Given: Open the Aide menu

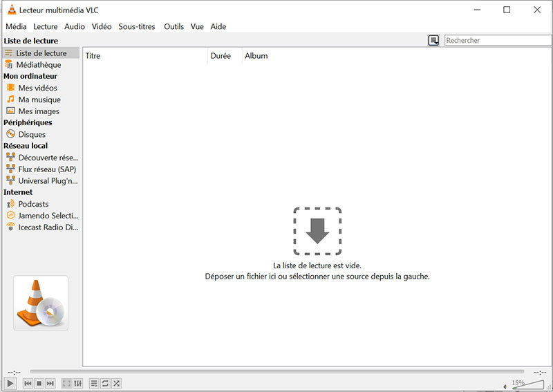Looking at the screenshot, I should pyautogui.click(x=218, y=26).
